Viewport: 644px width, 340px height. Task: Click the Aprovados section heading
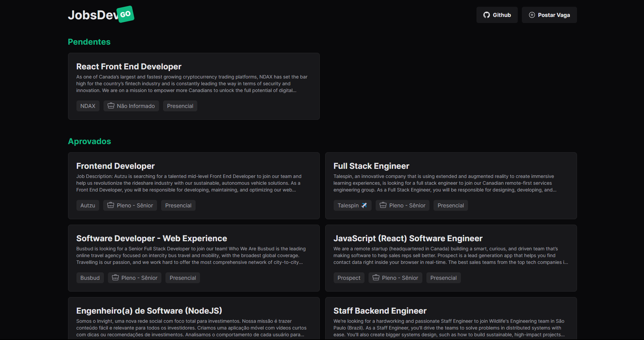(90, 141)
